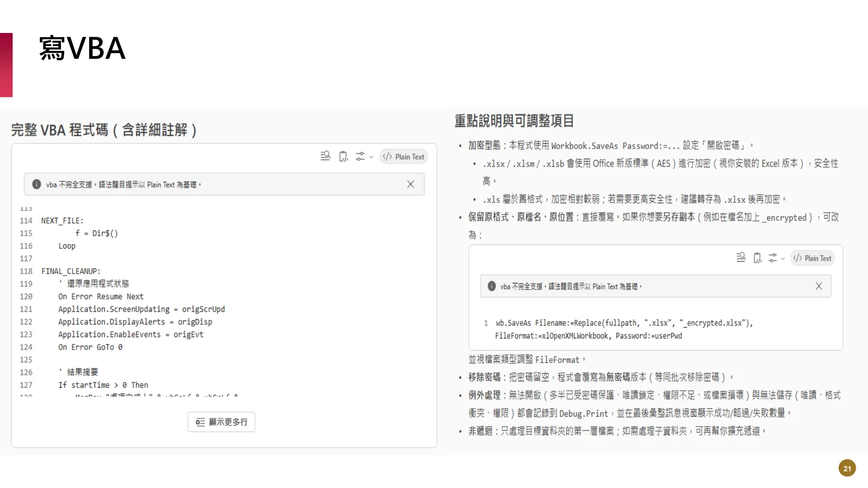Click the 顯示更多行 button
The height and width of the screenshot is (488, 868).
tap(222, 422)
